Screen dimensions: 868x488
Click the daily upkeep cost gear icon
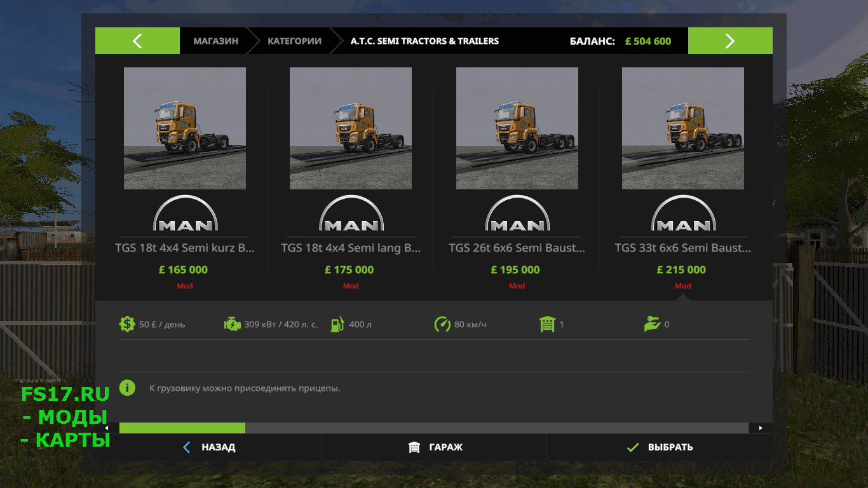pyautogui.click(x=127, y=324)
